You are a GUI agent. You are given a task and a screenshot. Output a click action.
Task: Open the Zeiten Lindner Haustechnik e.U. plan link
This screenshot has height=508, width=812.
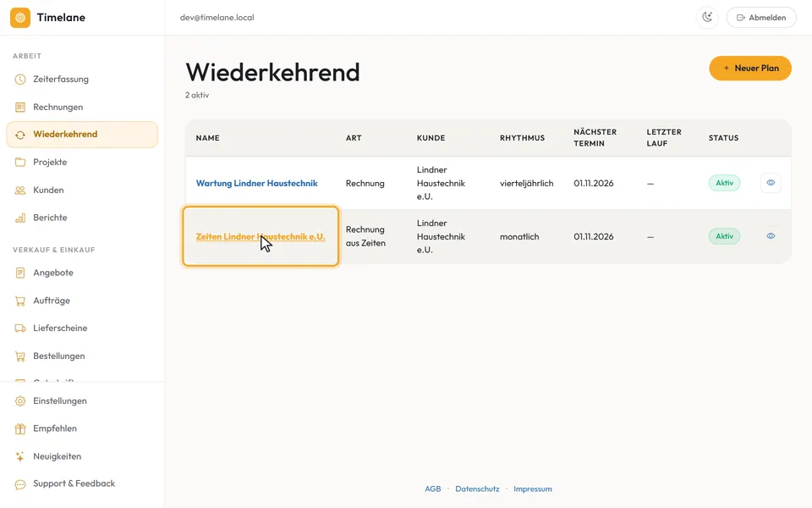click(261, 237)
